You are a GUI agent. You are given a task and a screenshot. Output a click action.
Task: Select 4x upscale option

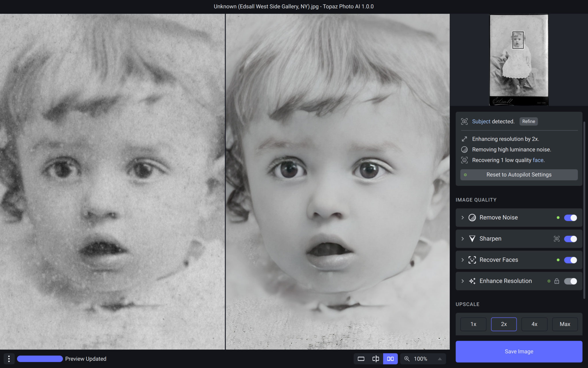(x=534, y=324)
